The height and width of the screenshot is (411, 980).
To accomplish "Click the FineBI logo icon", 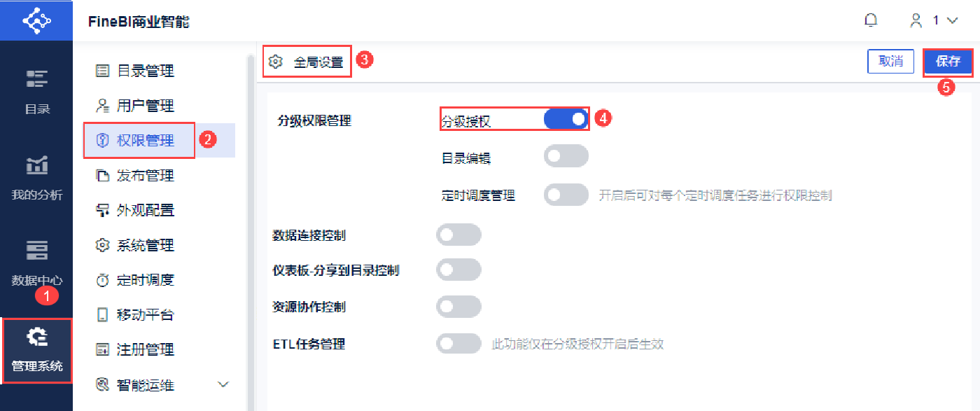I will click(x=36, y=20).
